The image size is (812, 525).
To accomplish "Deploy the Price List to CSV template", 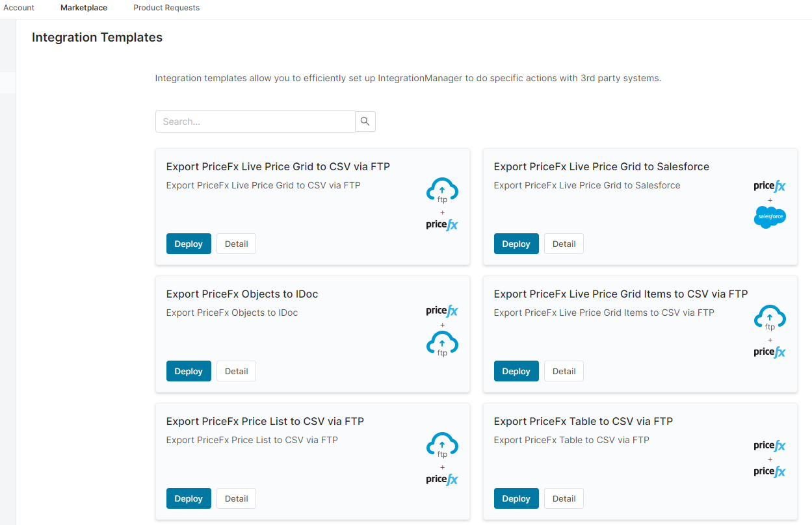I will [189, 498].
